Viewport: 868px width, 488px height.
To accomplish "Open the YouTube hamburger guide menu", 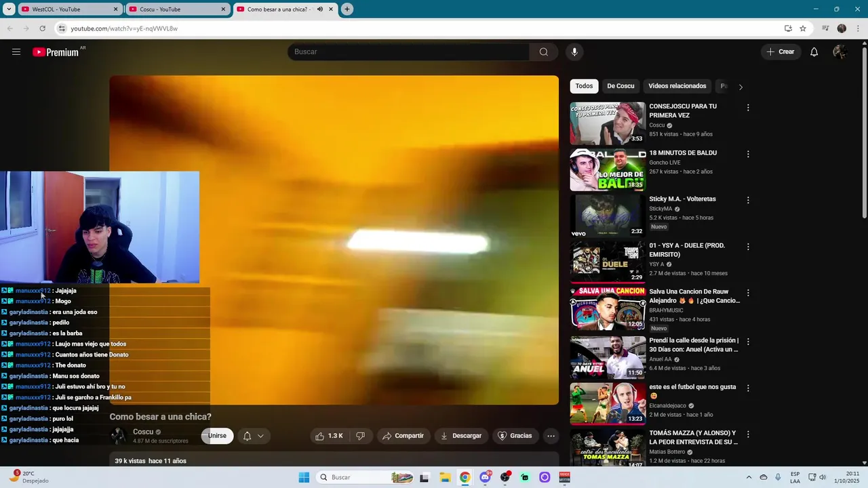I will (16, 52).
